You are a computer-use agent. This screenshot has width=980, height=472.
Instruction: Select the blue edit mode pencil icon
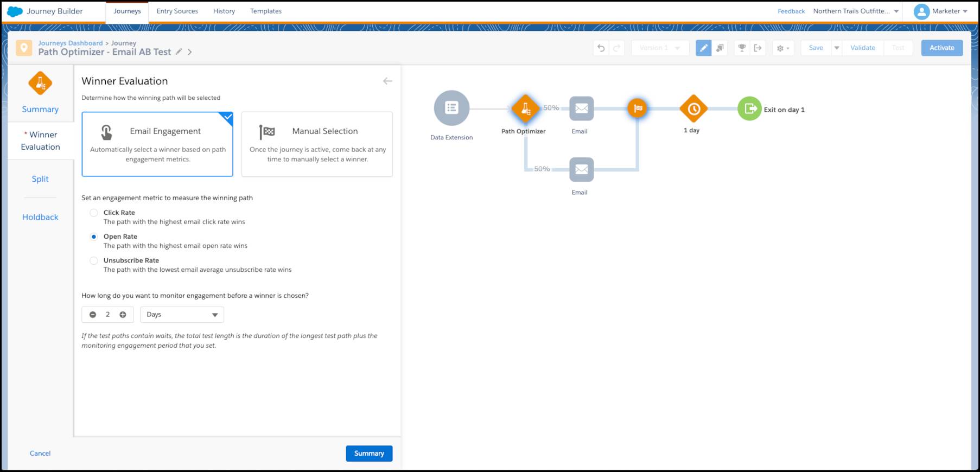(x=703, y=48)
